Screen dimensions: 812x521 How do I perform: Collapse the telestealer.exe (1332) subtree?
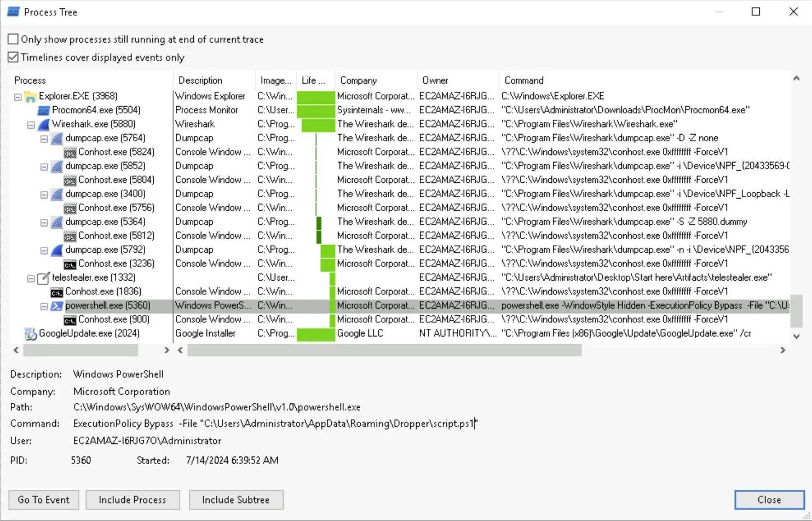tap(31, 278)
